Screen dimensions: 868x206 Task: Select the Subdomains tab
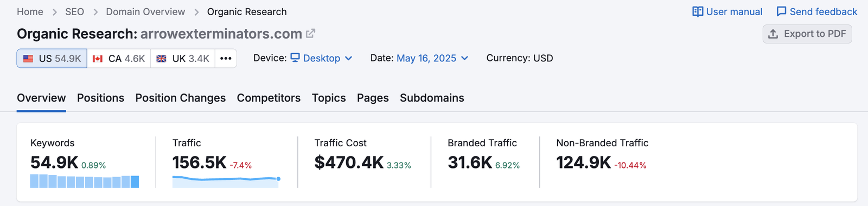pos(432,98)
